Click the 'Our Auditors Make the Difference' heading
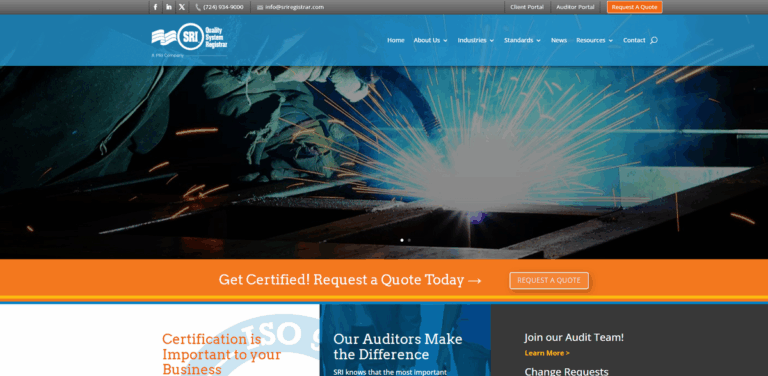768x376 pixels. pos(398,347)
